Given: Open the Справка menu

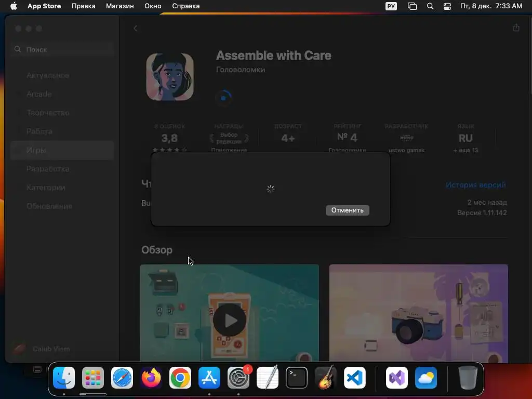Looking at the screenshot, I should pos(185,6).
